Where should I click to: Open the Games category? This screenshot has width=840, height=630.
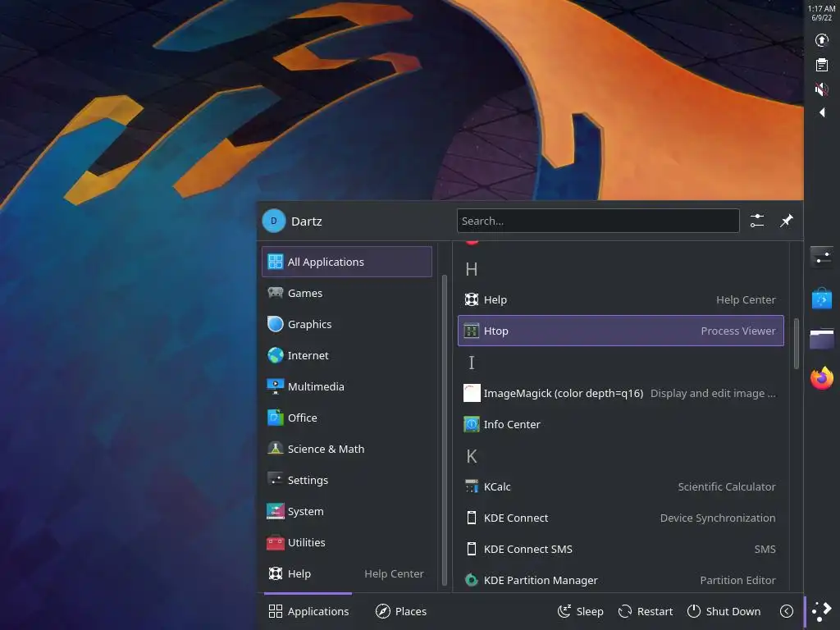click(347, 293)
